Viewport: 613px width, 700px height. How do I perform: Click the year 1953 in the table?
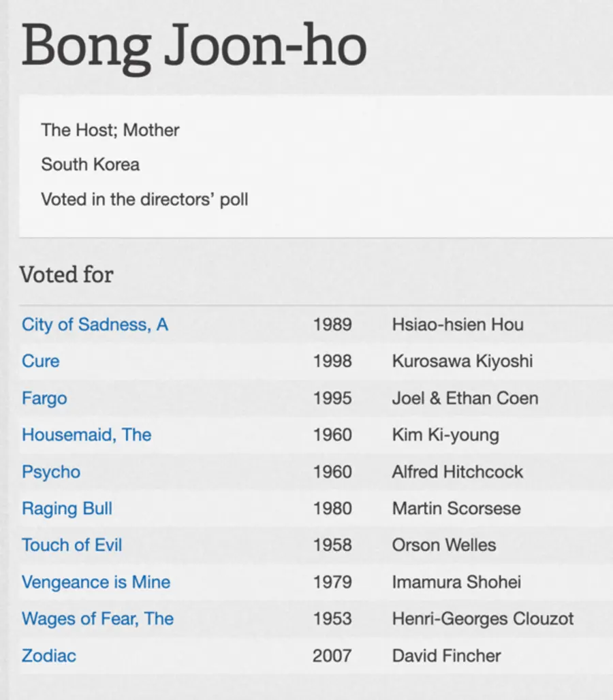click(x=332, y=619)
